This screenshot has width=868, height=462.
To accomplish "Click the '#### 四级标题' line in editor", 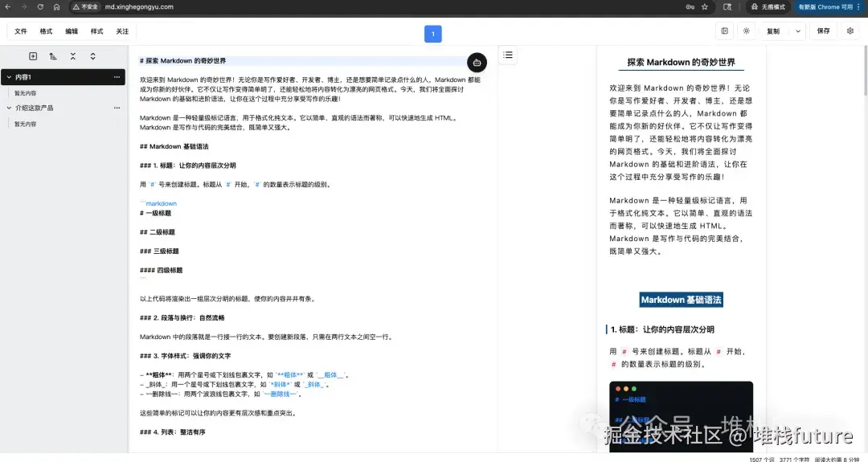I will pos(161,270).
